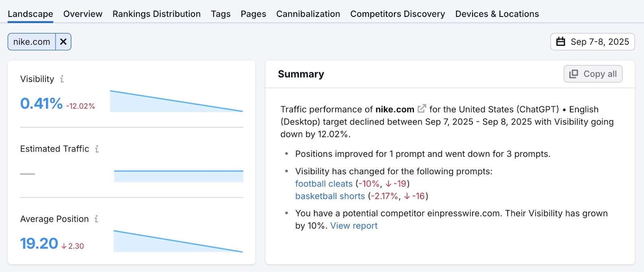
Task: View the Estimated Traffic info icon
Action: pos(96,149)
